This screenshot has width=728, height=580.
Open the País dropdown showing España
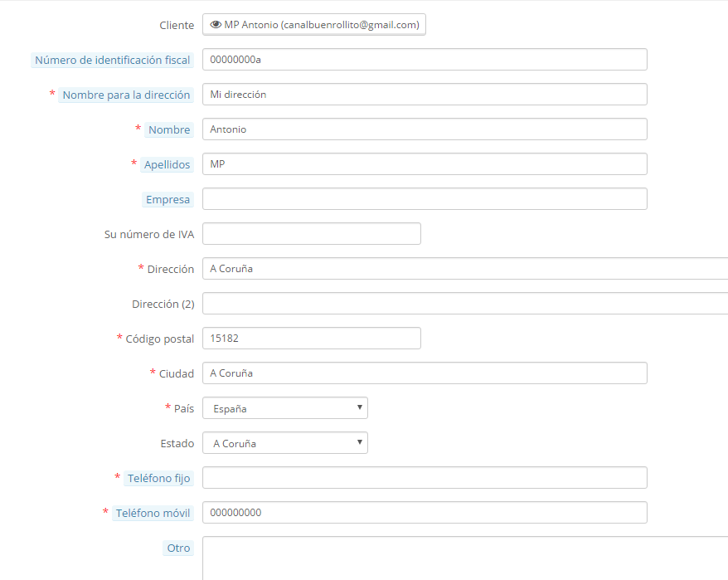(285, 408)
